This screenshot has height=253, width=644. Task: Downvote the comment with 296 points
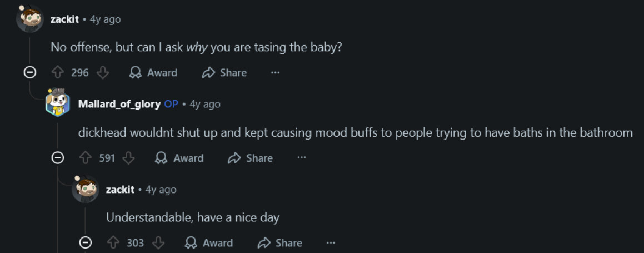click(x=103, y=73)
